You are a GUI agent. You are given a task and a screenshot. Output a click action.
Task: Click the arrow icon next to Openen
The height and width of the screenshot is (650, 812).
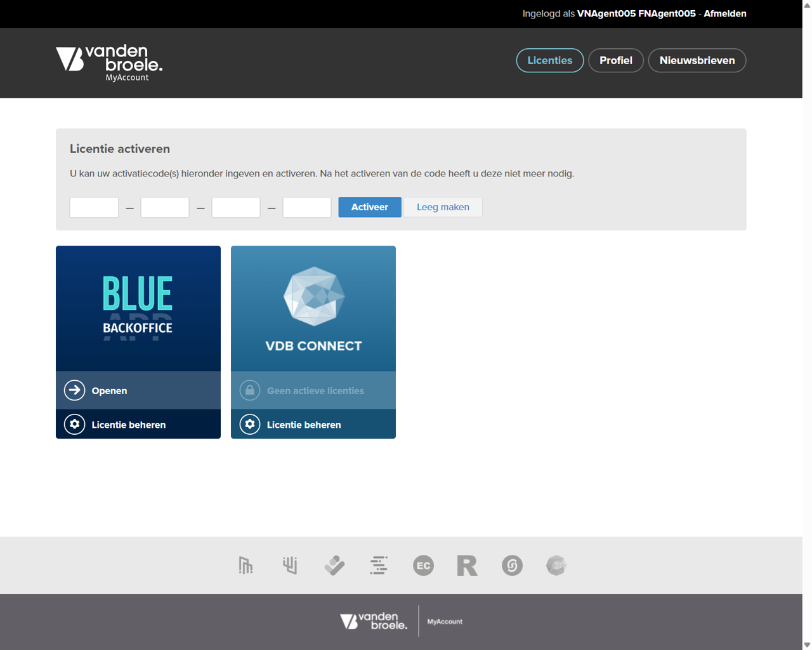click(x=75, y=390)
